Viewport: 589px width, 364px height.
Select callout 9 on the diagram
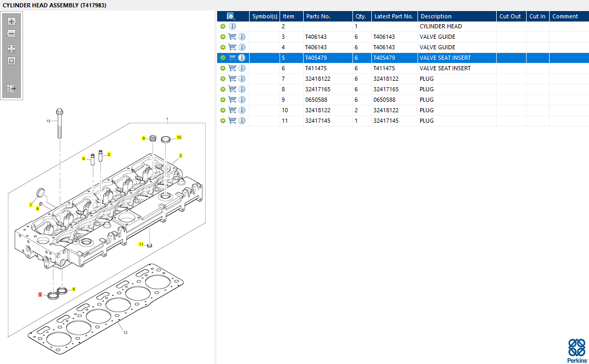pyautogui.click(x=144, y=138)
